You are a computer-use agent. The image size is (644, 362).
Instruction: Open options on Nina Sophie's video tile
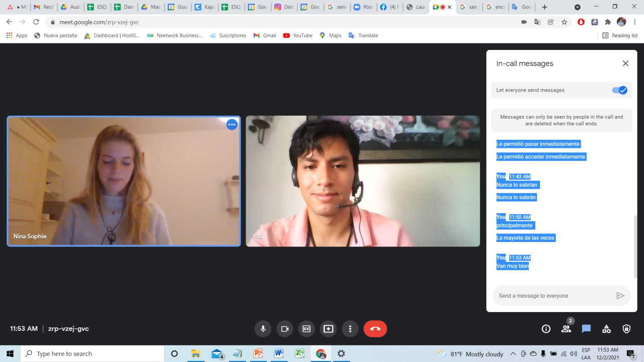click(x=232, y=125)
